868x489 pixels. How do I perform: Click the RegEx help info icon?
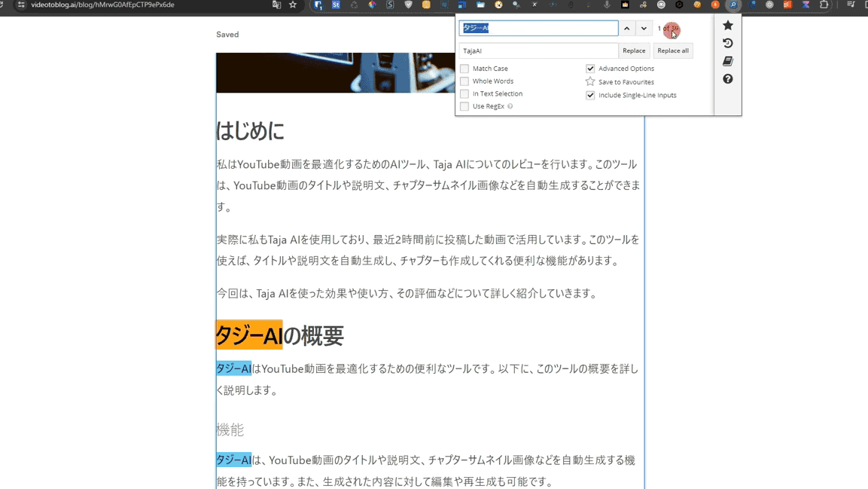510,106
